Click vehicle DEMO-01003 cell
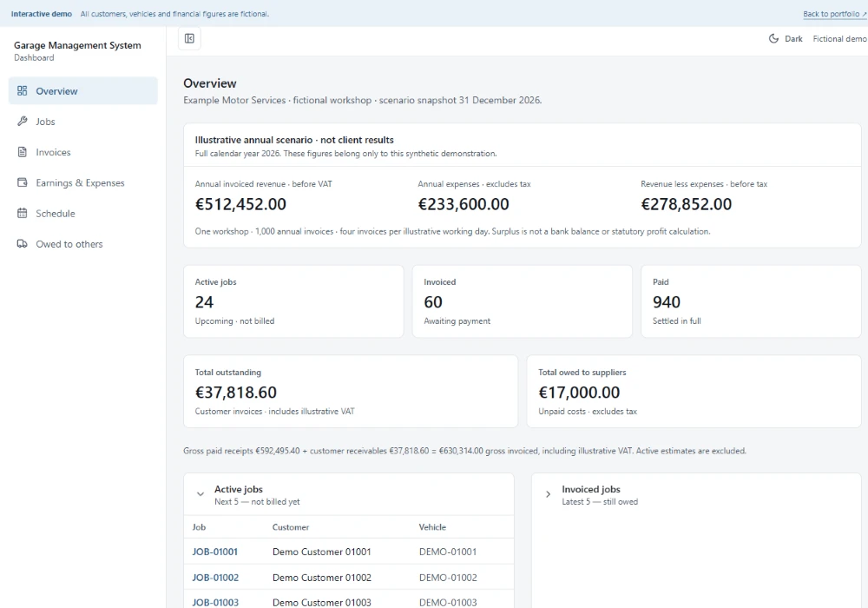The image size is (868, 608). pos(448,603)
